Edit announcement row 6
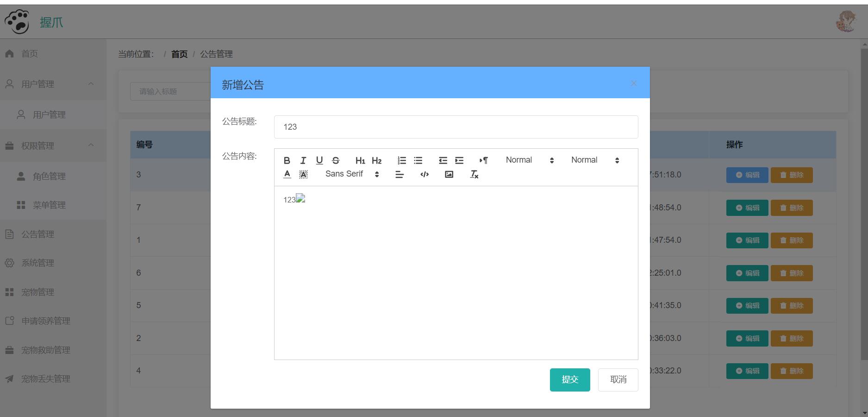 747,273
